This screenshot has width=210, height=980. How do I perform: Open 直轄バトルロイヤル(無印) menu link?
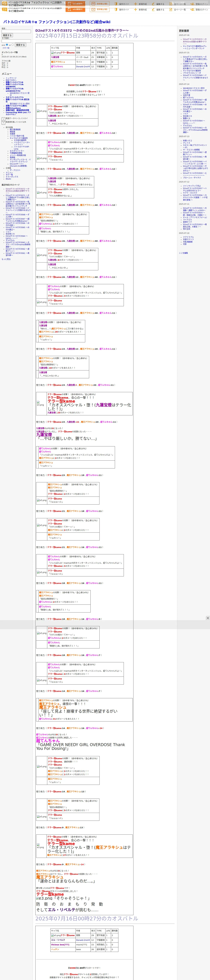[x=16, y=106]
